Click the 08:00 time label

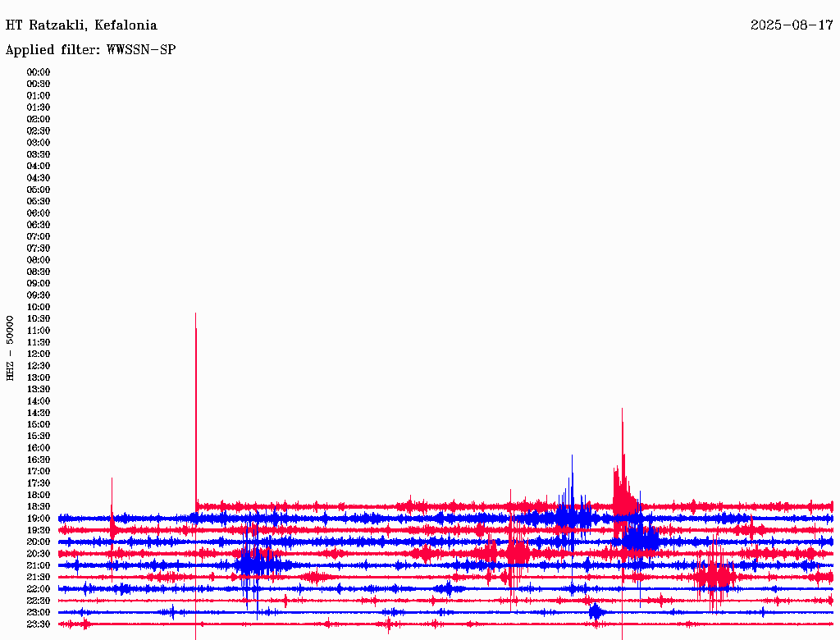click(39, 260)
